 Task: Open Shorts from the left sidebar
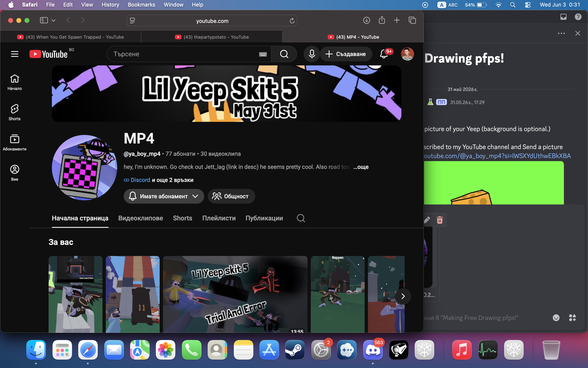[x=14, y=113]
